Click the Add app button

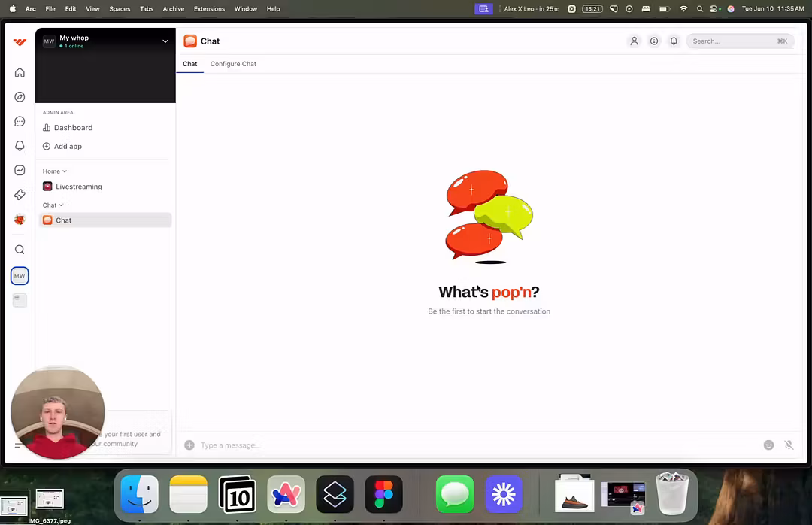pyautogui.click(x=67, y=147)
